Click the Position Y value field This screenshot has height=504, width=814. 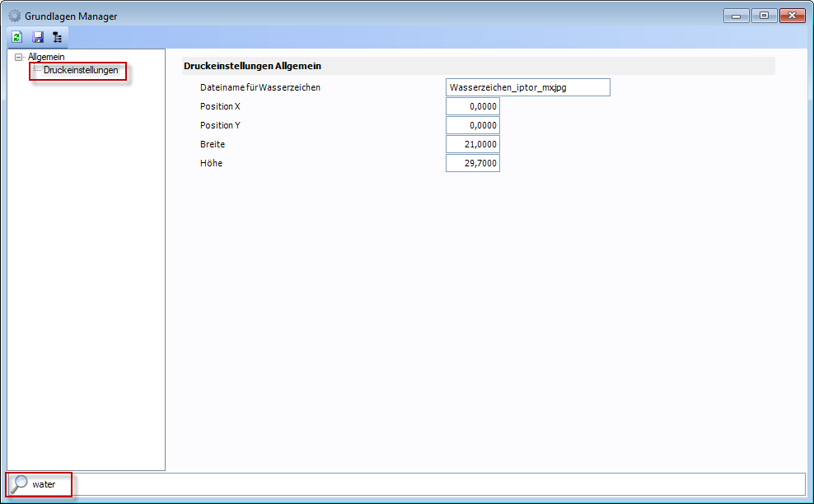coord(472,125)
